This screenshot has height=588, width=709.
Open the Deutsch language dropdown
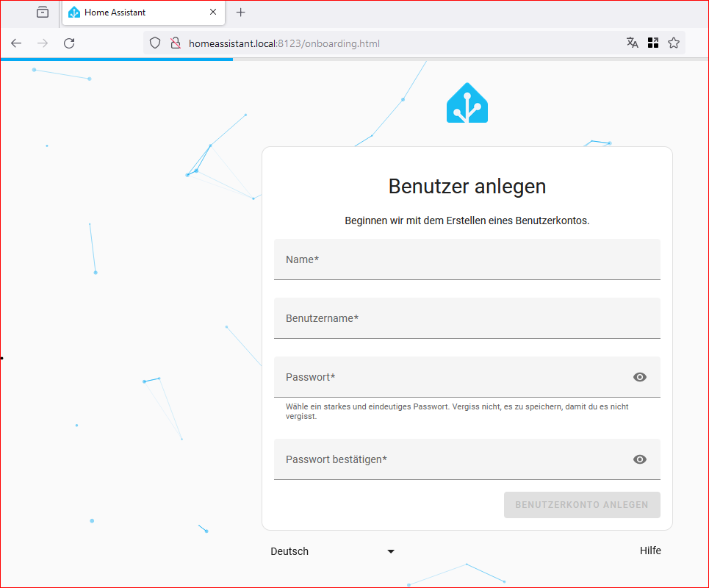333,551
